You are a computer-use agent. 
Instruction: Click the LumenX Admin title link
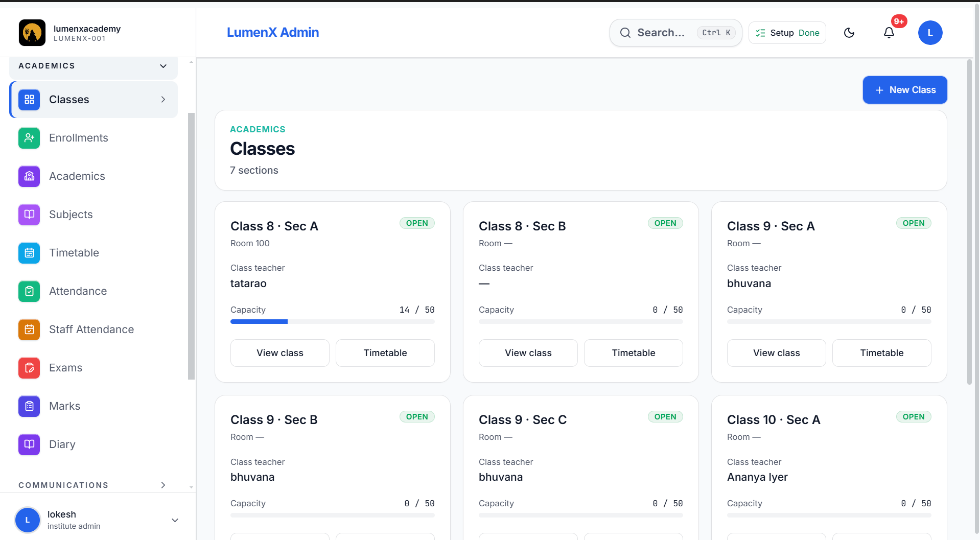pyautogui.click(x=273, y=32)
